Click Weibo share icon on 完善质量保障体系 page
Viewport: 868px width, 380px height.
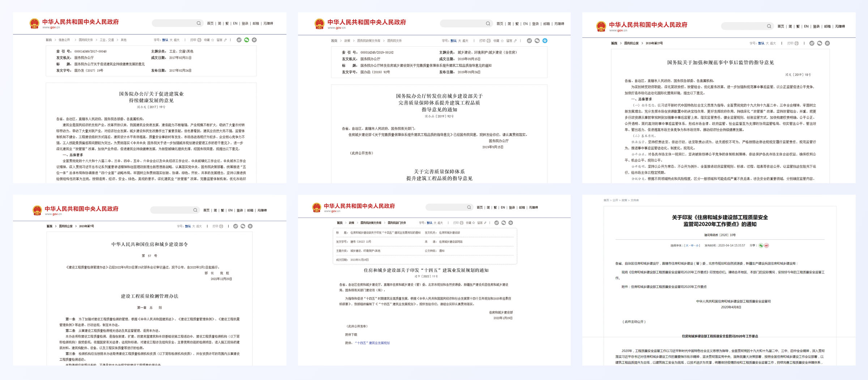(x=529, y=41)
